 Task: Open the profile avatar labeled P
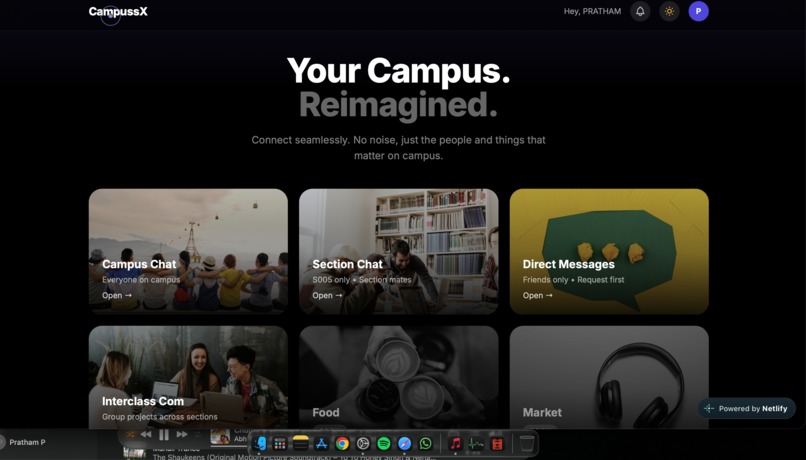point(699,11)
